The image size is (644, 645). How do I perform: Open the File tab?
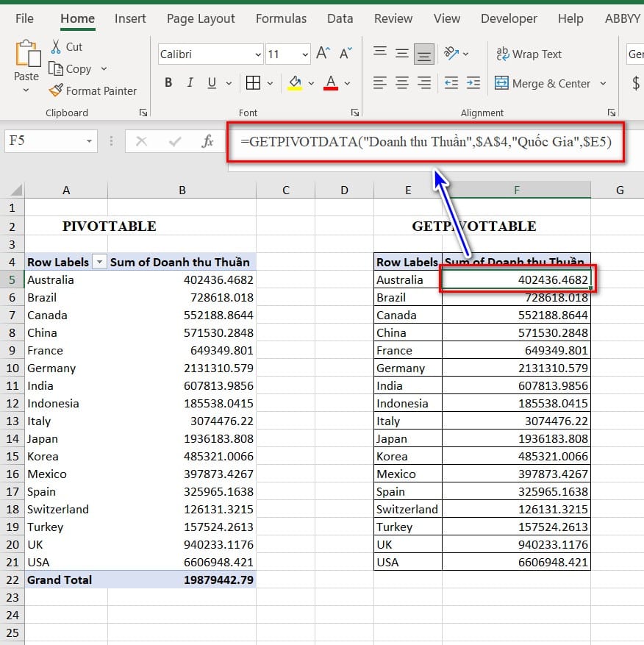coord(24,18)
